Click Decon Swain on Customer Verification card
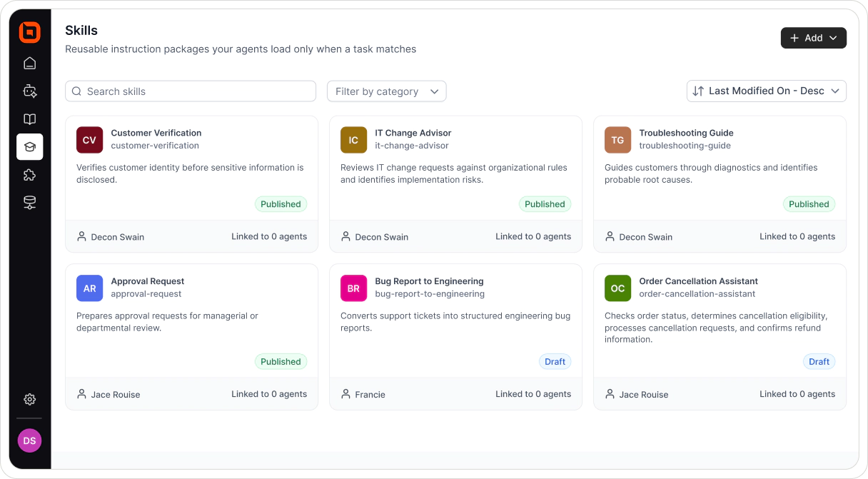Screen dimensions: 868x479 pos(118,237)
